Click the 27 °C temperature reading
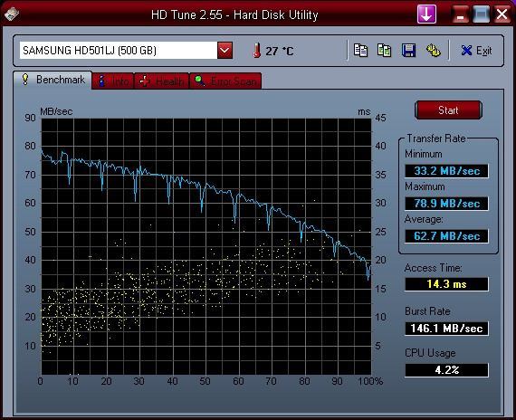This screenshot has height=420, width=516. tap(280, 51)
